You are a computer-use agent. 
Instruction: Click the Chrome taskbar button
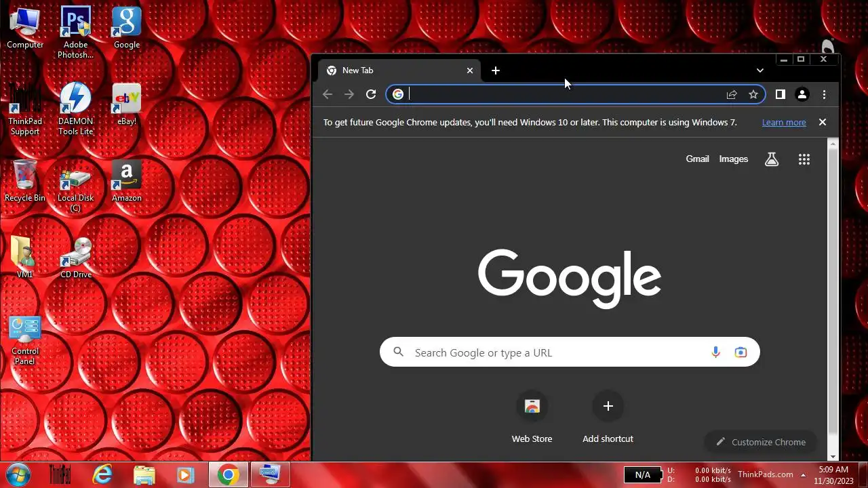click(228, 474)
